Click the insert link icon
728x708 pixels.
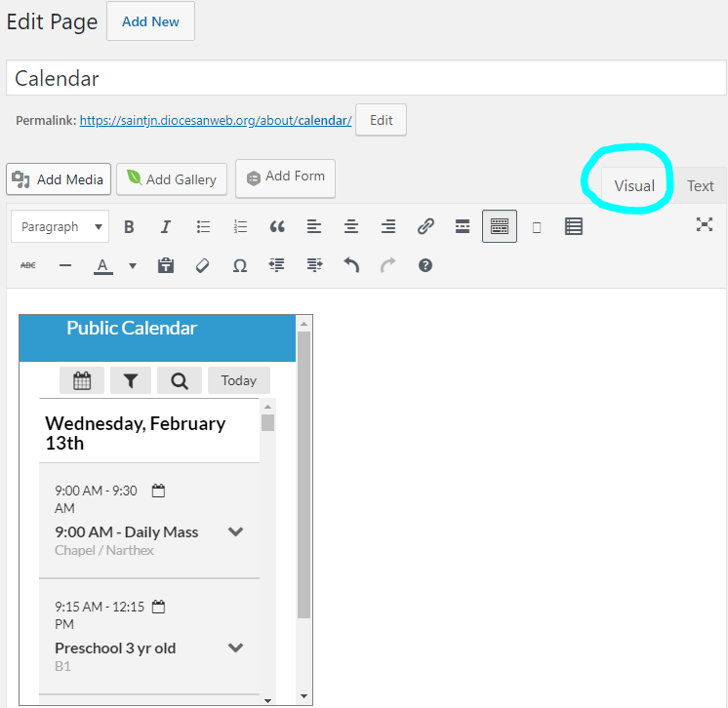425,227
